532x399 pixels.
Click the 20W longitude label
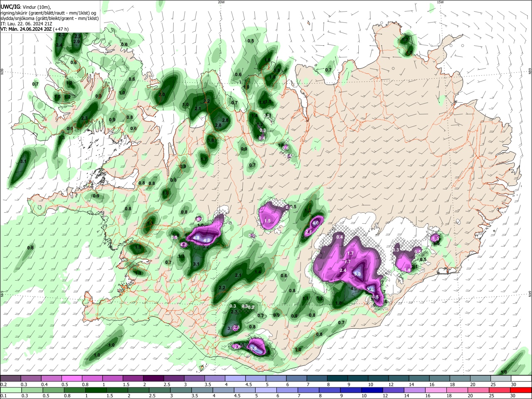tap(221, 2)
